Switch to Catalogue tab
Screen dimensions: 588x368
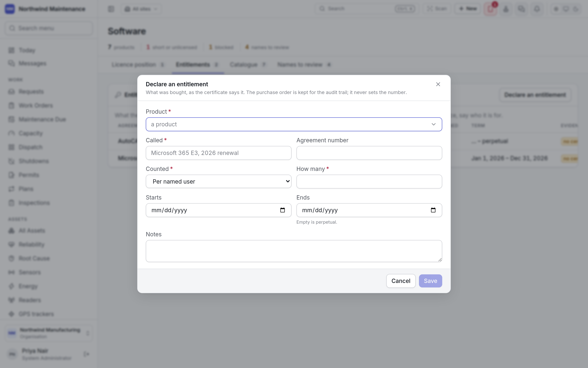[248, 64]
